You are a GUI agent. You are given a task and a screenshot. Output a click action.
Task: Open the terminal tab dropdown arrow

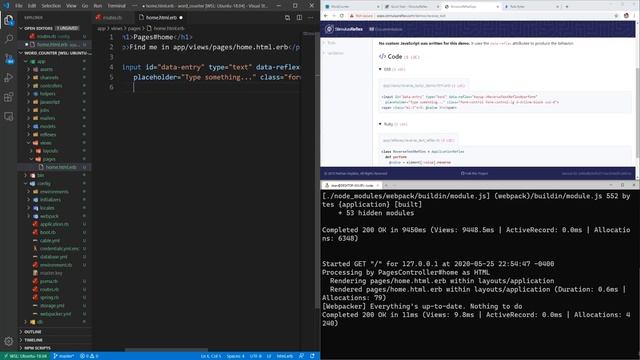click(395, 185)
